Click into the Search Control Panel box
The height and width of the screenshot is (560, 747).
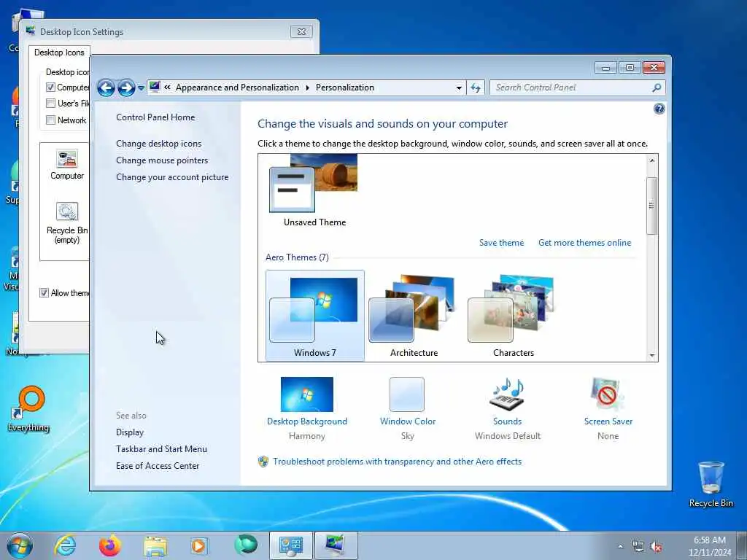pyautogui.click(x=570, y=87)
